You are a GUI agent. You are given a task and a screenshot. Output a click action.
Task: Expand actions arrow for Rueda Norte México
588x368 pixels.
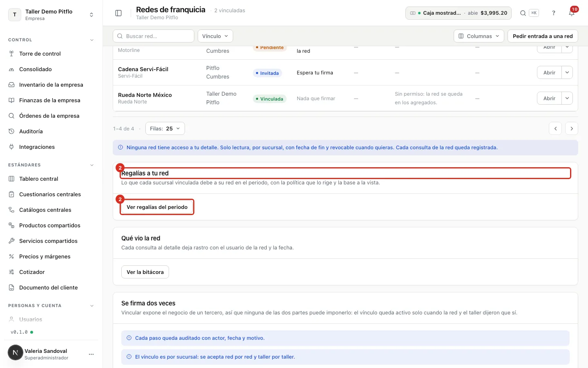tap(567, 98)
